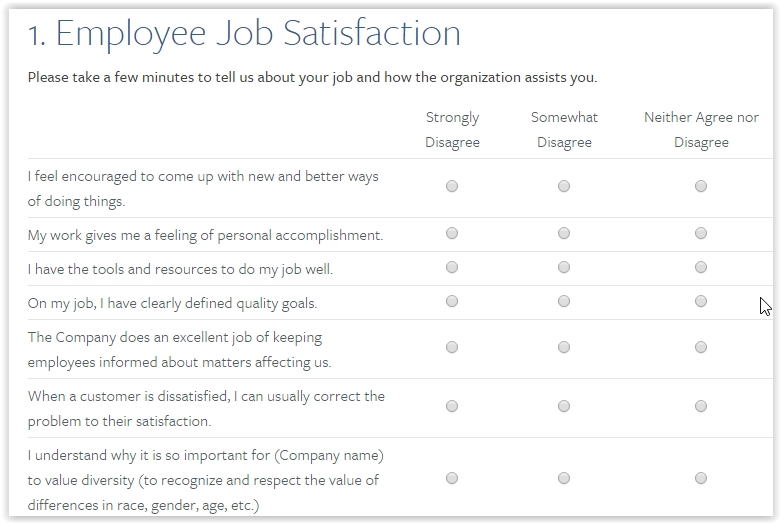The height and width of the screenshot is (524, 781).
Task: Choose Neither Agree nor Disagree for employees informed
Action: (701, 348)
